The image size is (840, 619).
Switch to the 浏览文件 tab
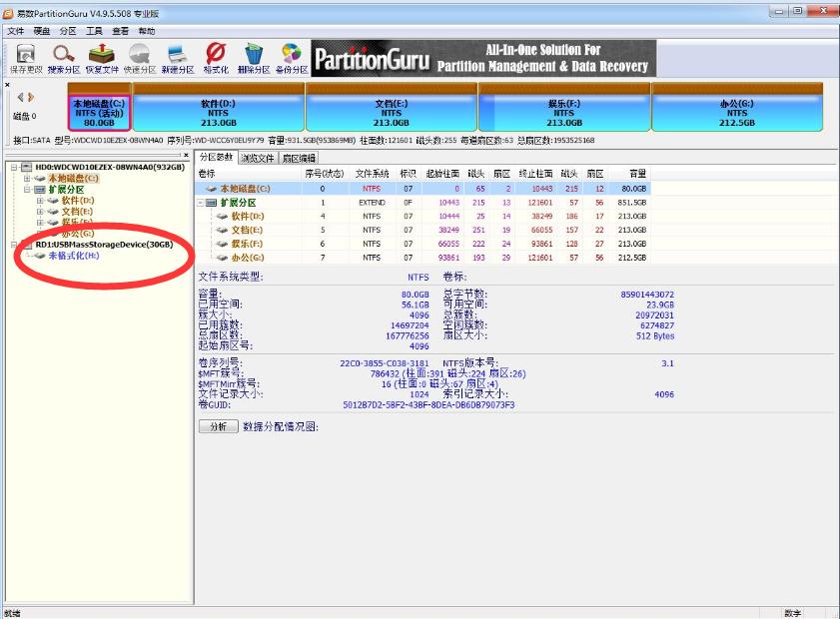coord(258,158)
